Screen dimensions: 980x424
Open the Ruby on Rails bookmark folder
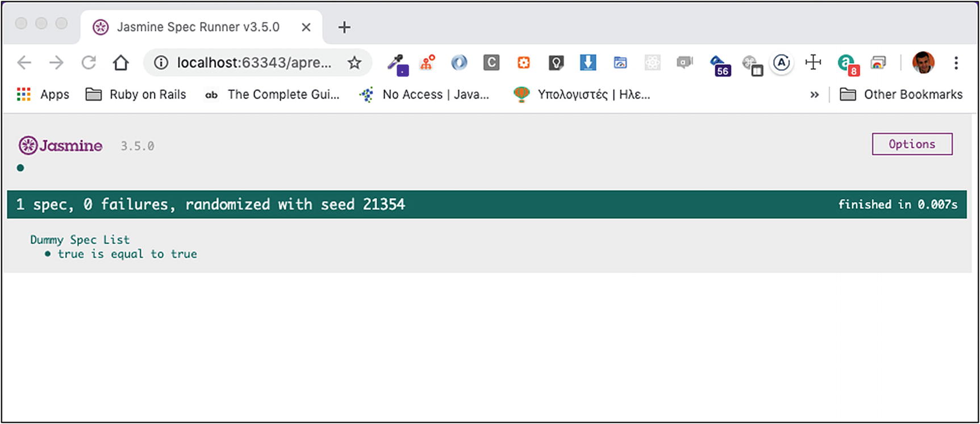point(136,94)
